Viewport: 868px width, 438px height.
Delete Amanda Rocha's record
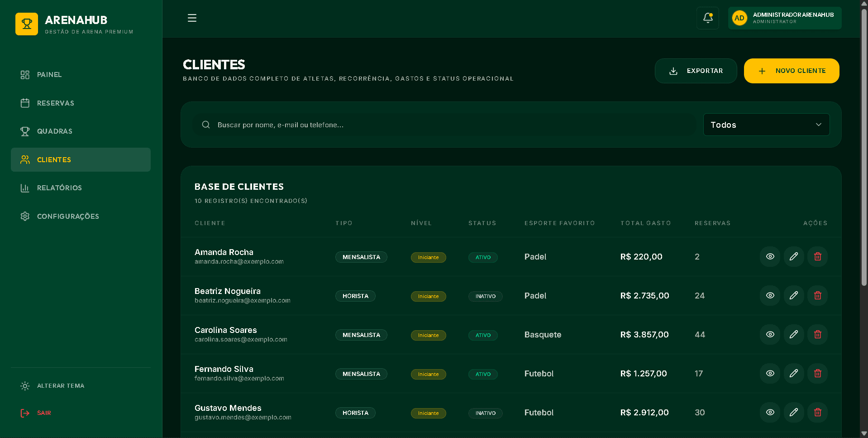click(818, 257)
